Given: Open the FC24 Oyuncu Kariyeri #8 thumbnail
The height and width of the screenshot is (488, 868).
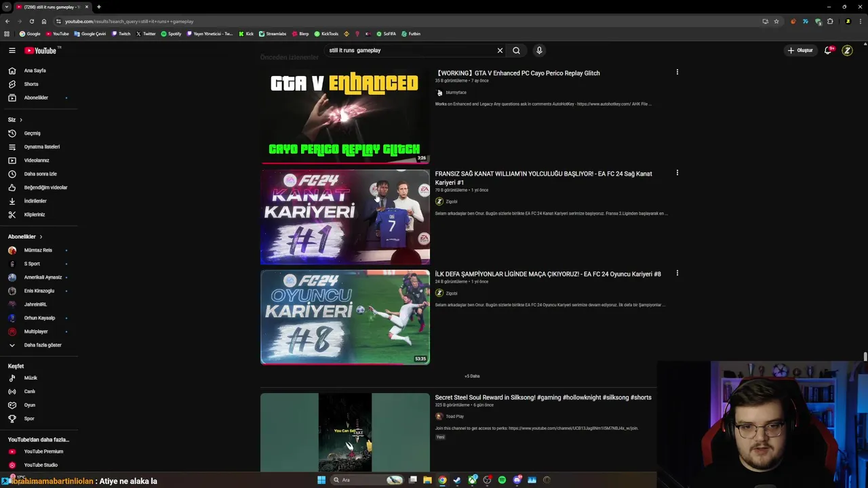Looking at the screenshot, I should pos(345,317).
